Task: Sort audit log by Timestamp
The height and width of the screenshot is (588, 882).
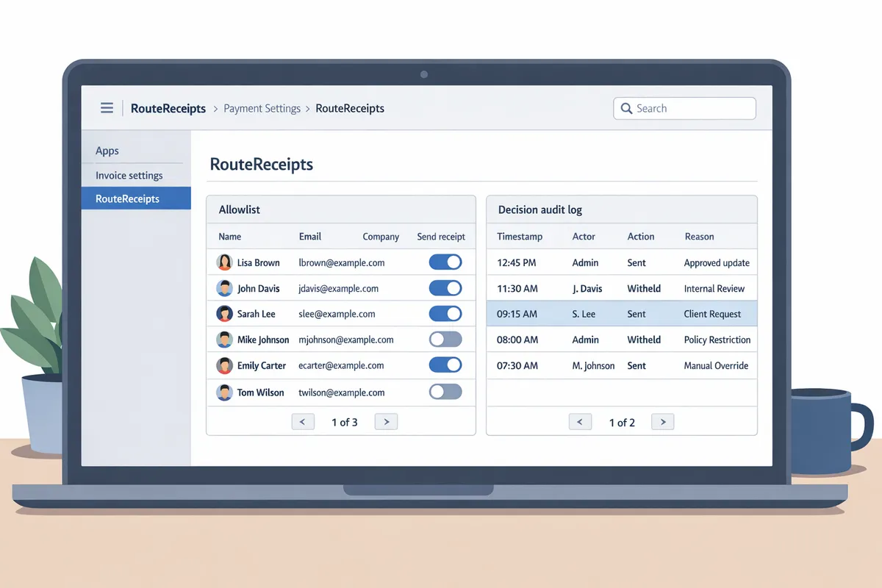Action: click(520, 237)
